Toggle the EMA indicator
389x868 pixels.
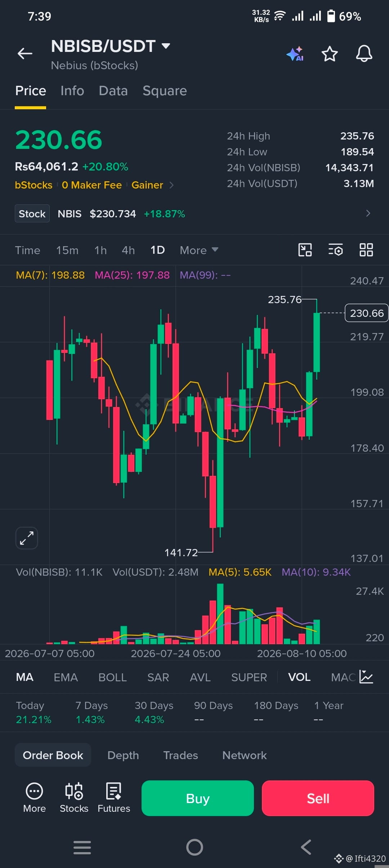click(x=66, y=677)
